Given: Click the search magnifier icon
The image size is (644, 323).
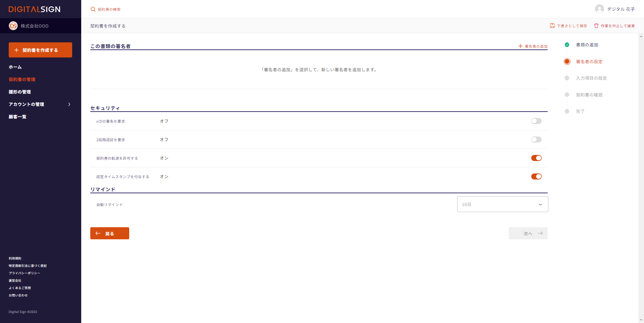Looking at the screenshot, I should [x=93, y=9].
